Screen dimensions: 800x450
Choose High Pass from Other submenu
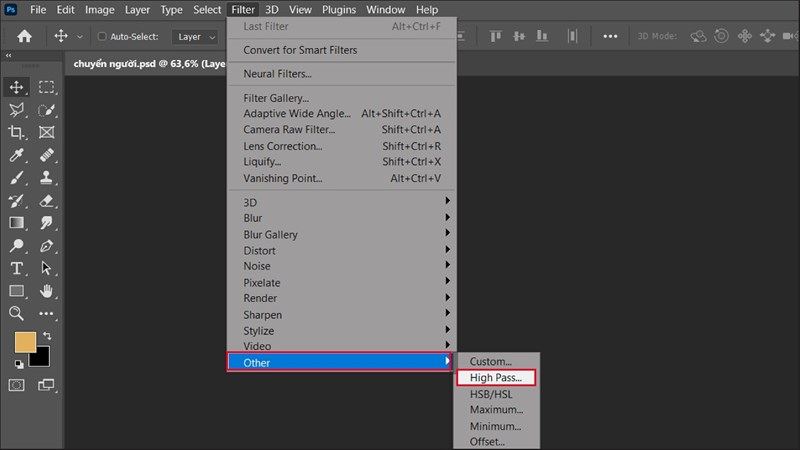click(496, 377)
